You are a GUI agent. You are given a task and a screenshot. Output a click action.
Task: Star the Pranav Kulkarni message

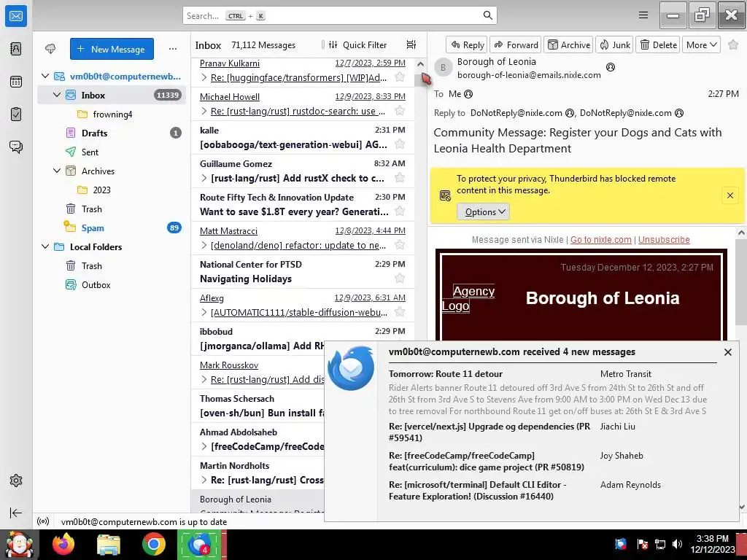click(400, 77)
